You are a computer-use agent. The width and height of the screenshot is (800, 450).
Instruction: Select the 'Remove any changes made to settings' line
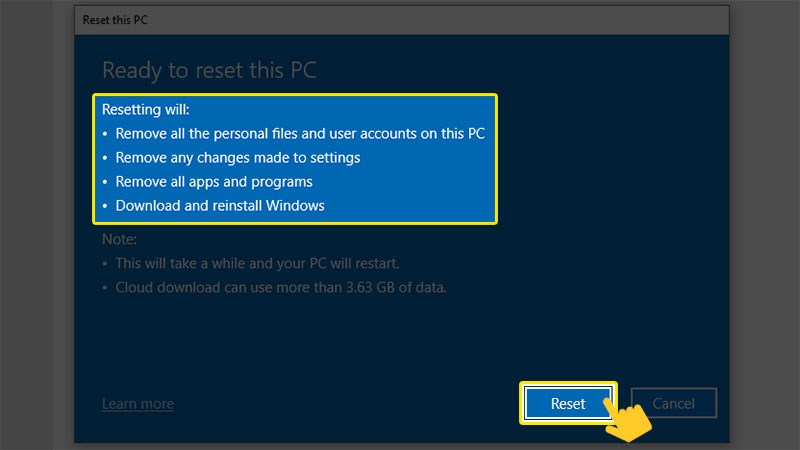pyautogui.click(x=237, y=157)
